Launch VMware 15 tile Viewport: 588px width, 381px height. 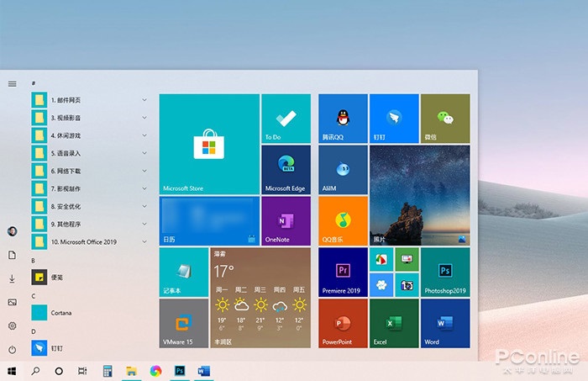click(x=184, y=324)
